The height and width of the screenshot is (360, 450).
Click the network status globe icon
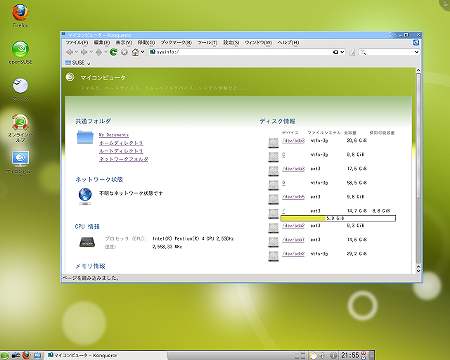pyautogui.click(x=85, y=195)
